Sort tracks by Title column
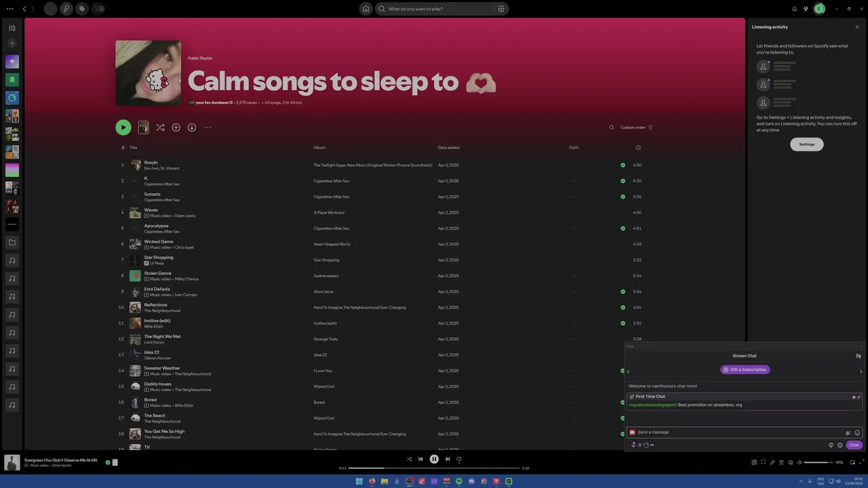Image resolution: width=868 pixels, height=488 pixels. 134,147
